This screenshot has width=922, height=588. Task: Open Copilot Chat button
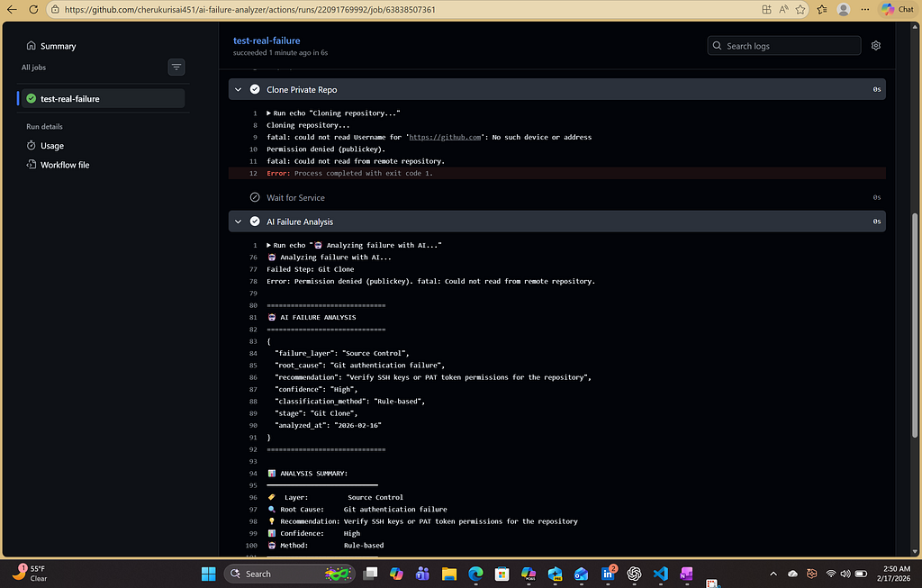[x=898, y=9]
